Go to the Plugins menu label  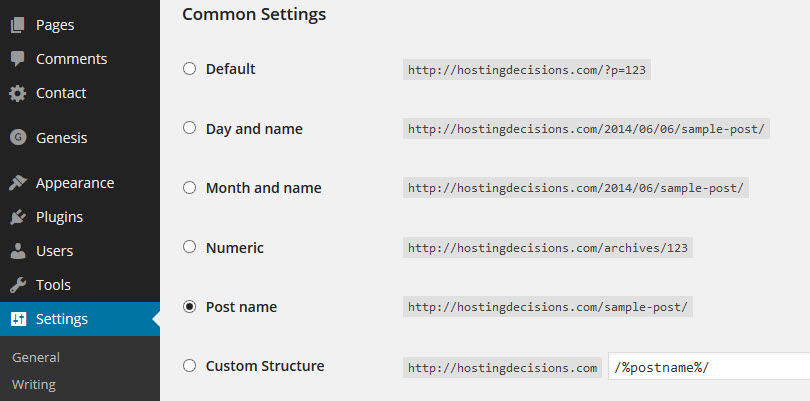tap(59, 217)
